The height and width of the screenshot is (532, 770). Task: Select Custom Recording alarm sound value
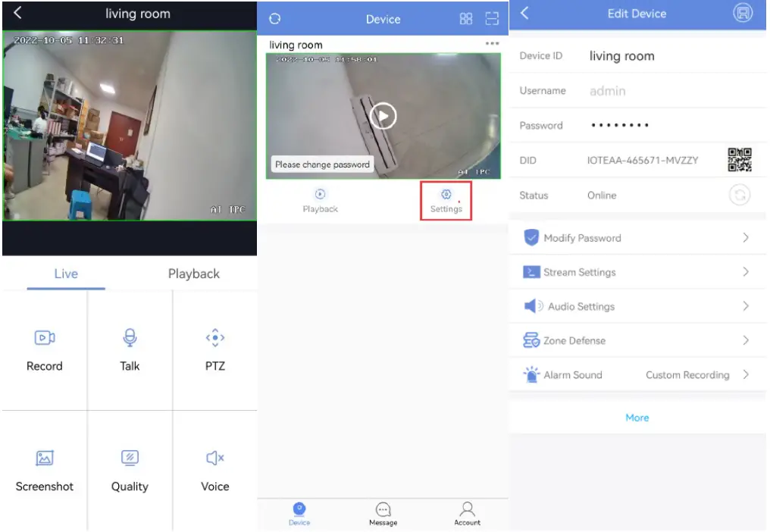pyautogui.click(x=687, y=375)
